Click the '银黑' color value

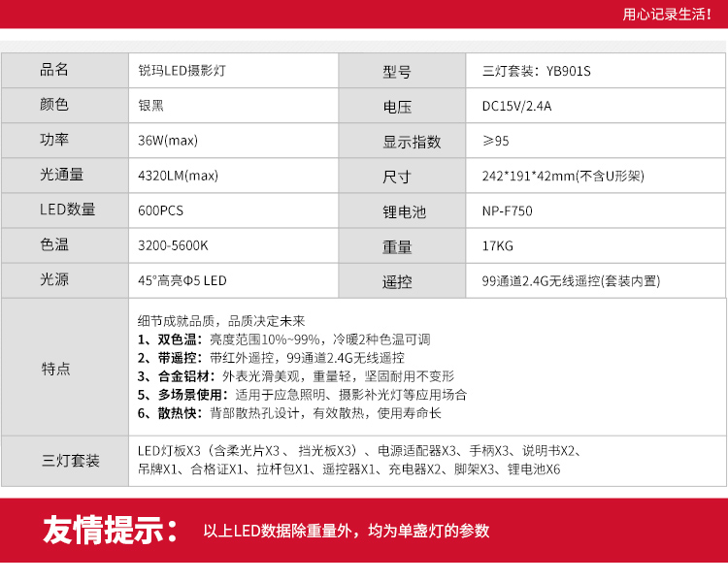point(150,106)
